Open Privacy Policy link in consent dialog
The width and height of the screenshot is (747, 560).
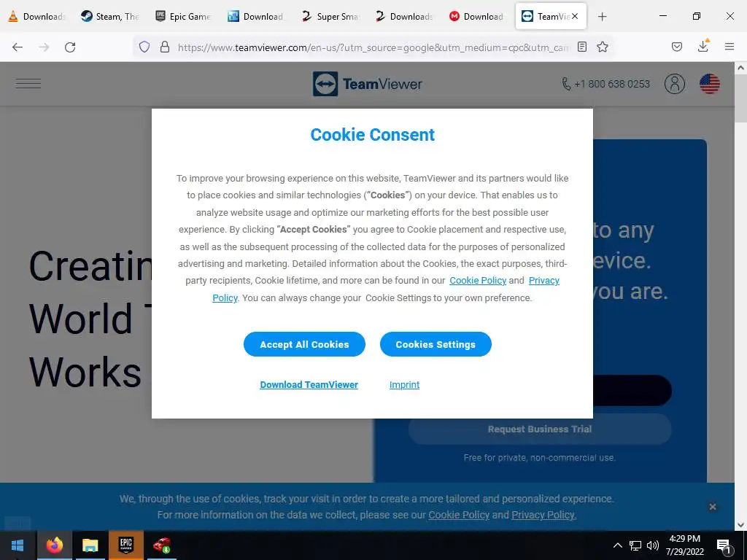pyautogui.click(x=544, y=281)
